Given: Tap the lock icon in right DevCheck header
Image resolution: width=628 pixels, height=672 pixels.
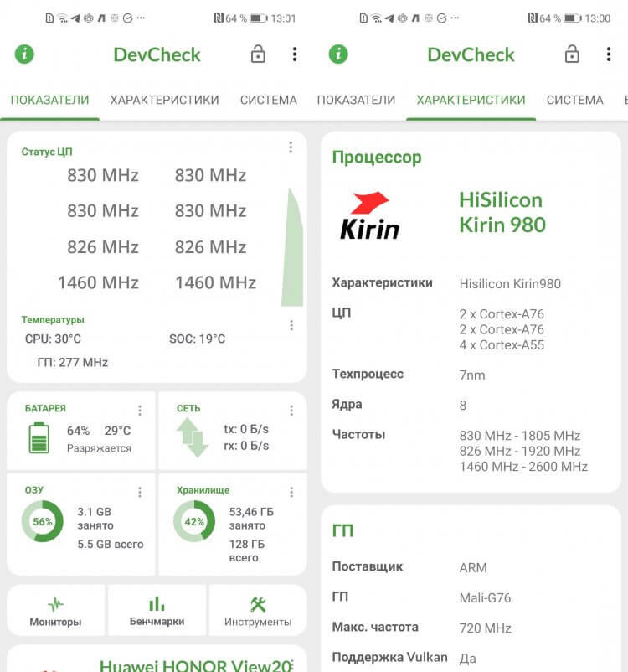Looking at the screenshot, I should [x=572, y=54].
